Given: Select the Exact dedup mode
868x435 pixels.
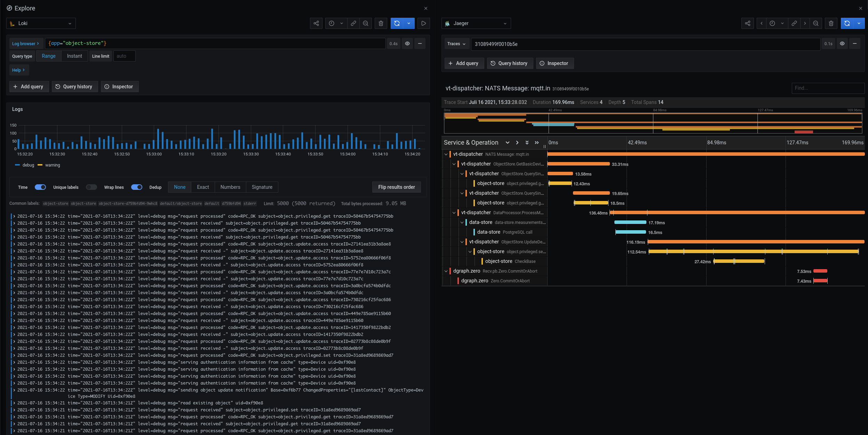Looking at the screenshot, I should [203, 187].
